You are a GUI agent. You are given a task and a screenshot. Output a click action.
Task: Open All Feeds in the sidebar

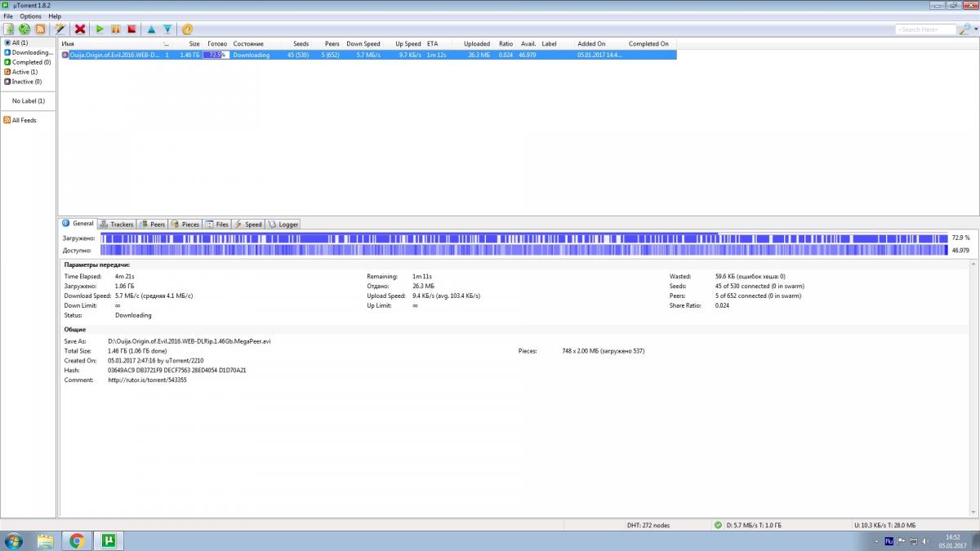pyautogui.click(x=20, y=120)
